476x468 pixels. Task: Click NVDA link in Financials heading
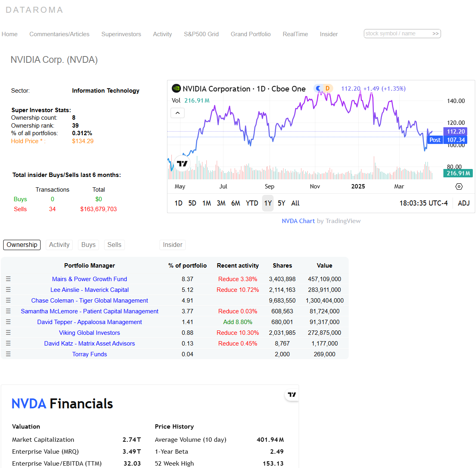(x=29, y=404)
